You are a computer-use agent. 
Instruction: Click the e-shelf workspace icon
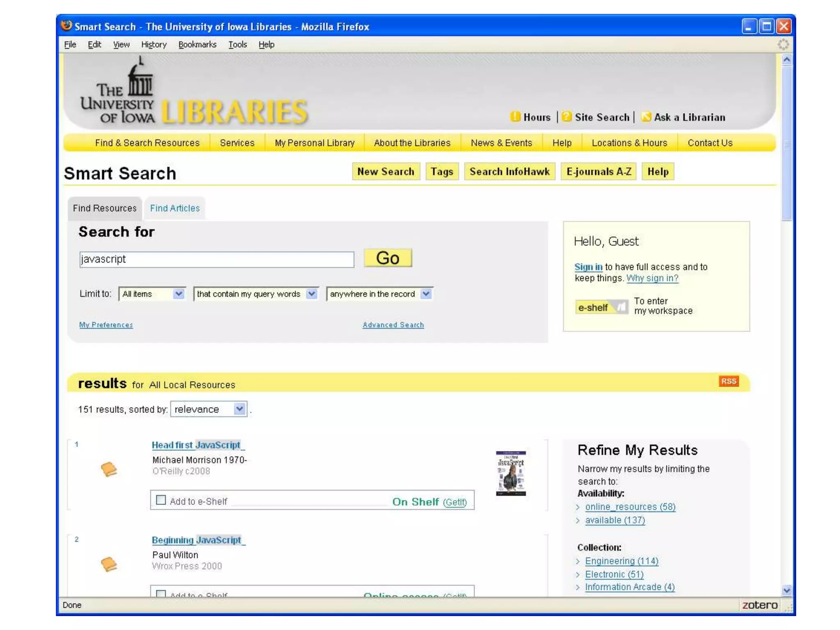[601, 307]
